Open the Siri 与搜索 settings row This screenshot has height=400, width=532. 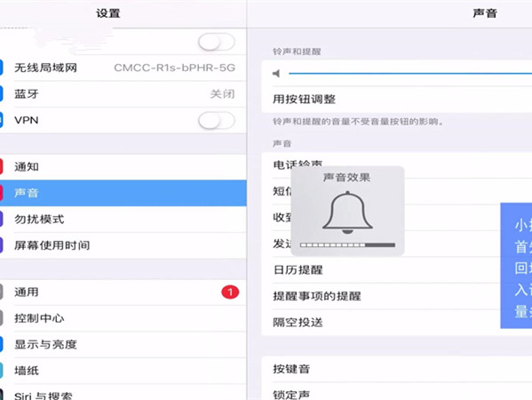pos(123,392)
